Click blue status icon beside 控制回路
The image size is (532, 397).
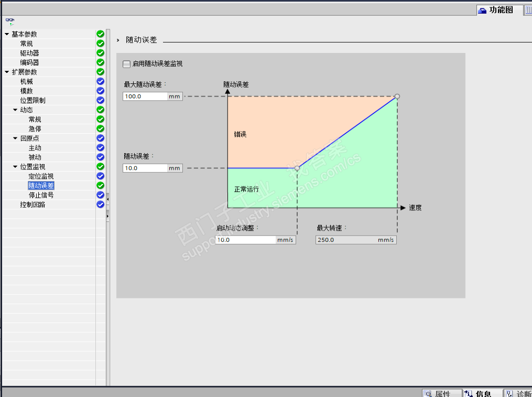coord(101,205)
